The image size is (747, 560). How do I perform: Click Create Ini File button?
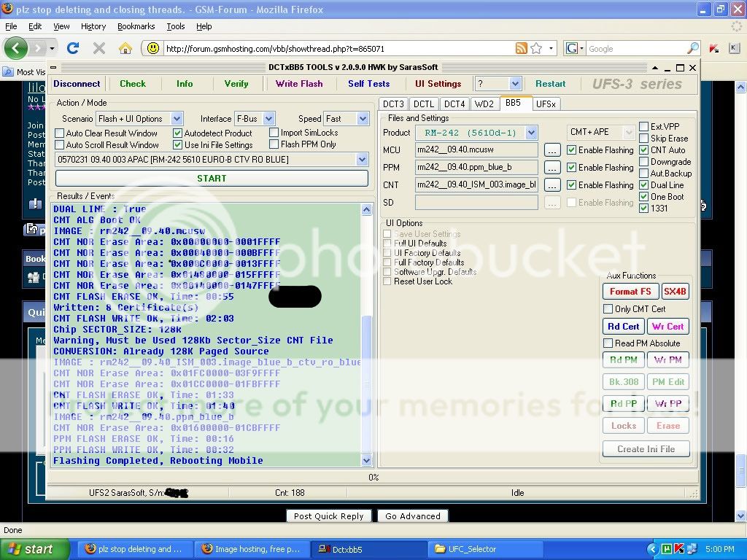pos(646,449)
